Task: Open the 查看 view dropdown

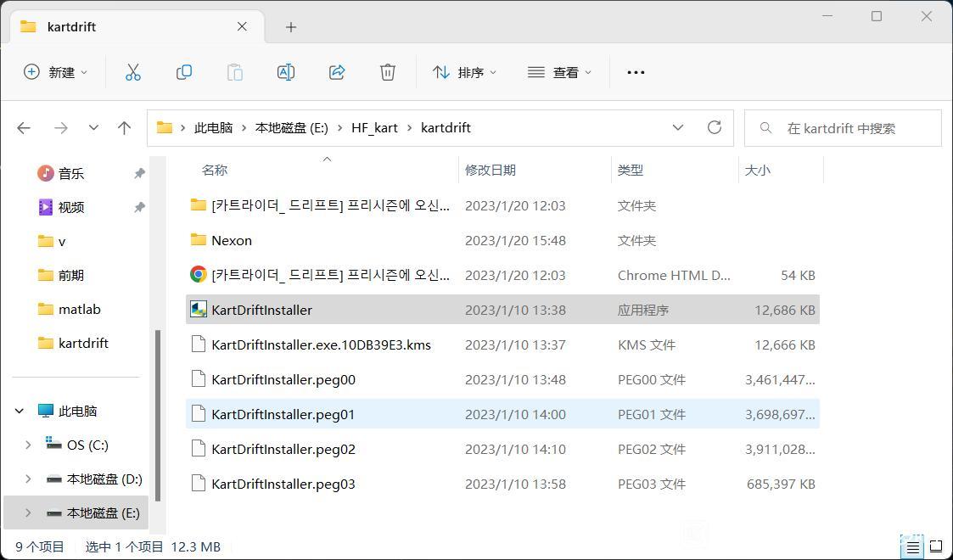Action: coord(560,72)
